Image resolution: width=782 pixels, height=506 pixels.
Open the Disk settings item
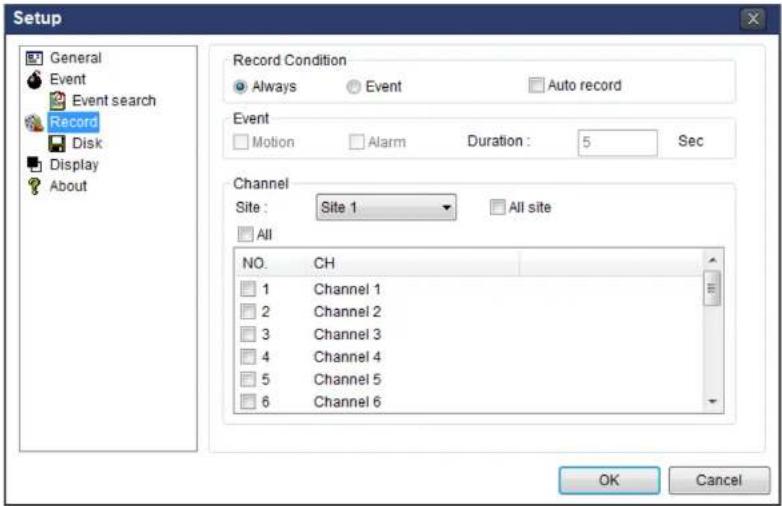point(87,144)
